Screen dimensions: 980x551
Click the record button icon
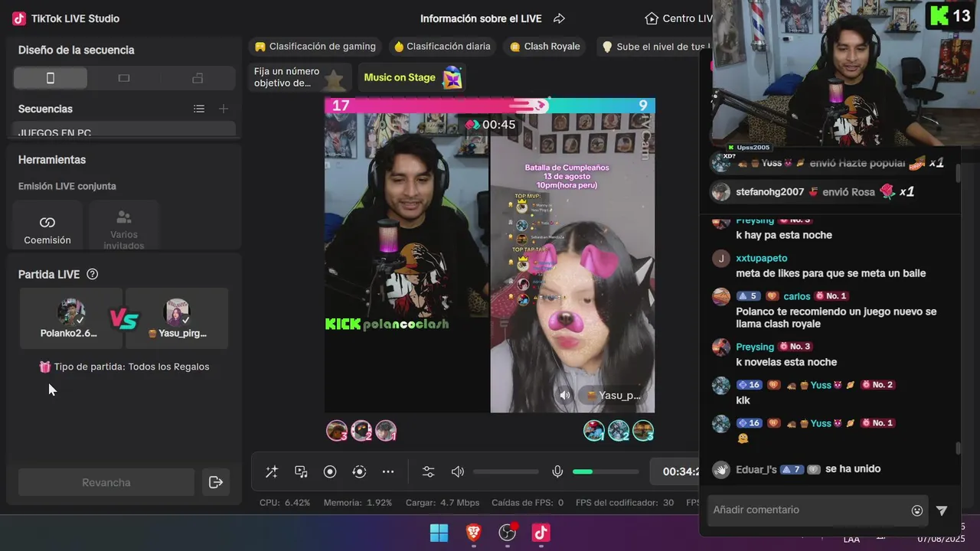click(330, 472)
